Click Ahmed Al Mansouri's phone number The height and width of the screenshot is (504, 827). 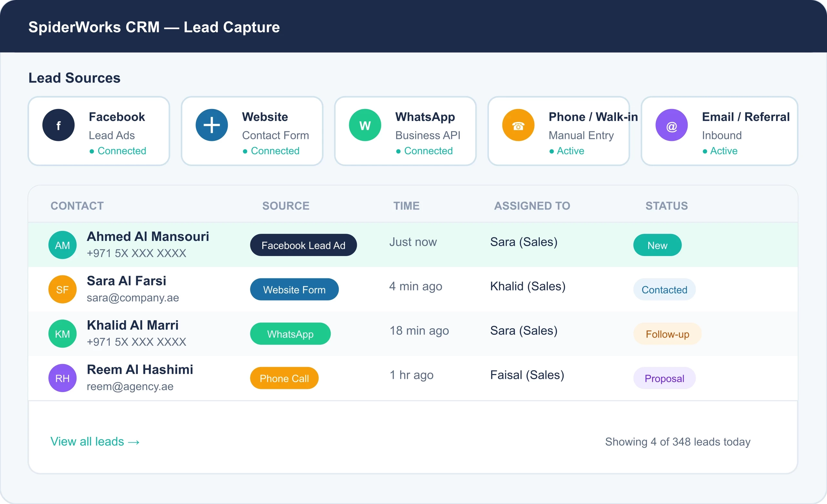point(136,253)
